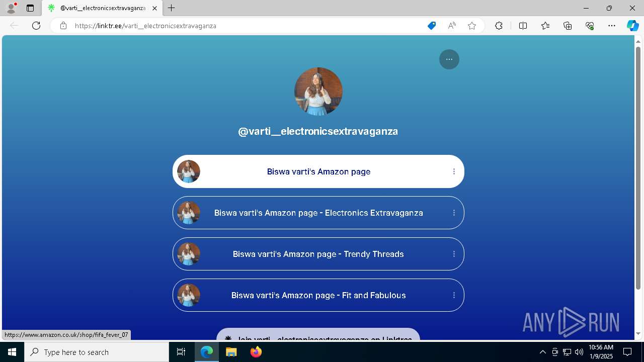Open the clock and date flyout
Viewport: 644px width, 362px height.
pyautogui.click(x=601, y=352)
